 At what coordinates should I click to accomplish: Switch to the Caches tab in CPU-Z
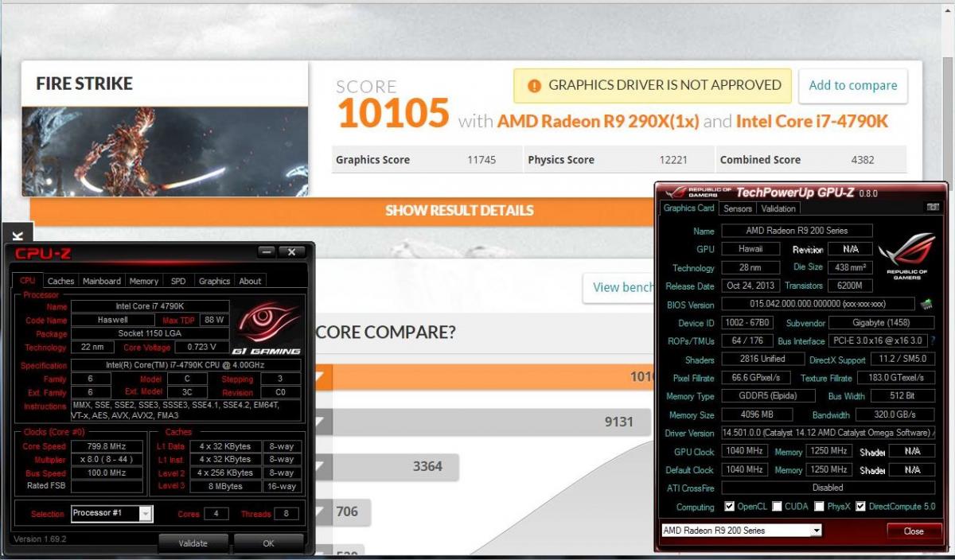click(60, 281)
